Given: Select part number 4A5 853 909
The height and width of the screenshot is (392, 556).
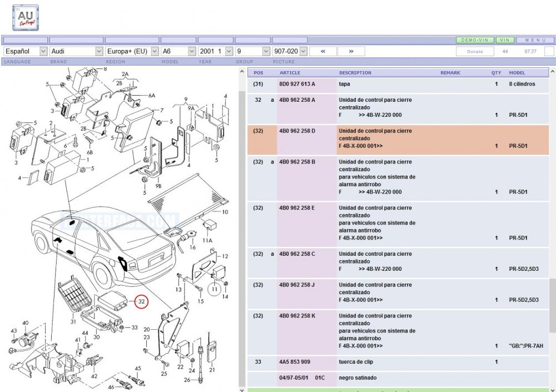Looking at the screenshot, I should tap(295, 362).
